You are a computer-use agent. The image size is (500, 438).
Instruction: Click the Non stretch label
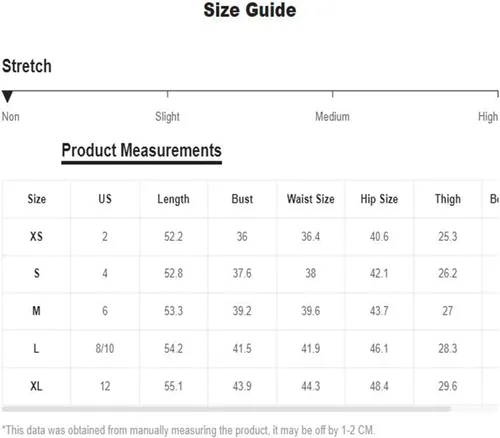click(11, 117)
